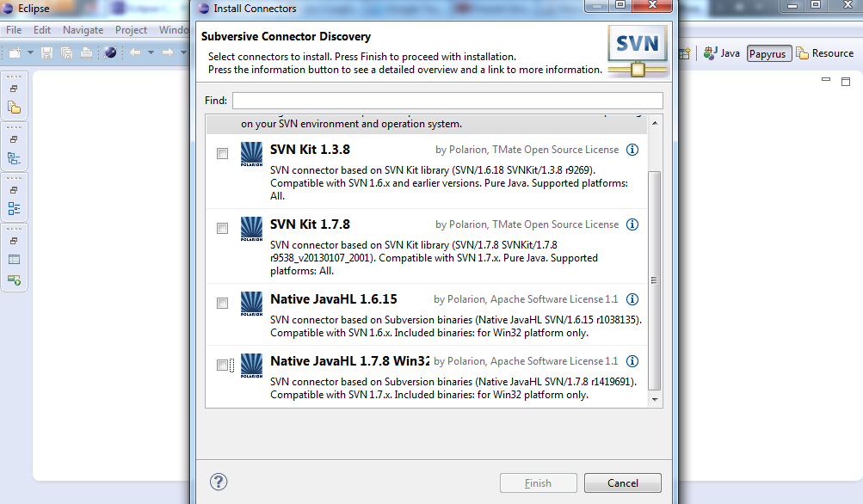Show information for Native JavaHL 1.6.15
863x504 pixels.
click(x=632, y=299)
